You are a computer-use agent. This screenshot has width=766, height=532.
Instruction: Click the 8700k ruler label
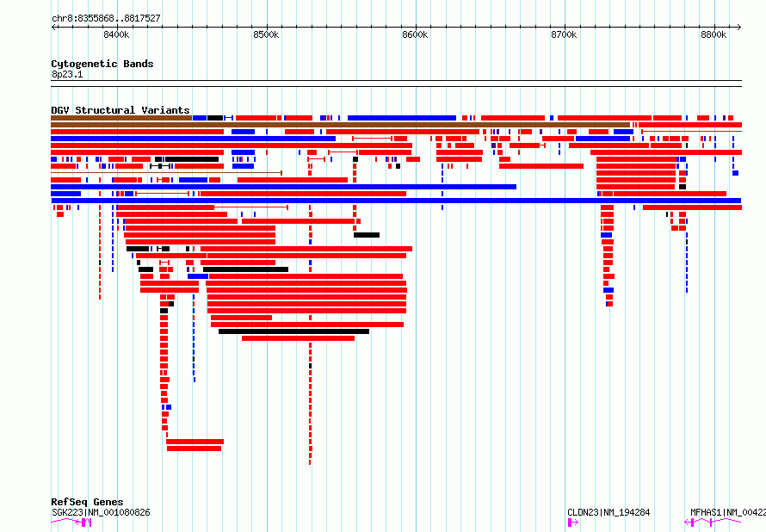(565, 34)
